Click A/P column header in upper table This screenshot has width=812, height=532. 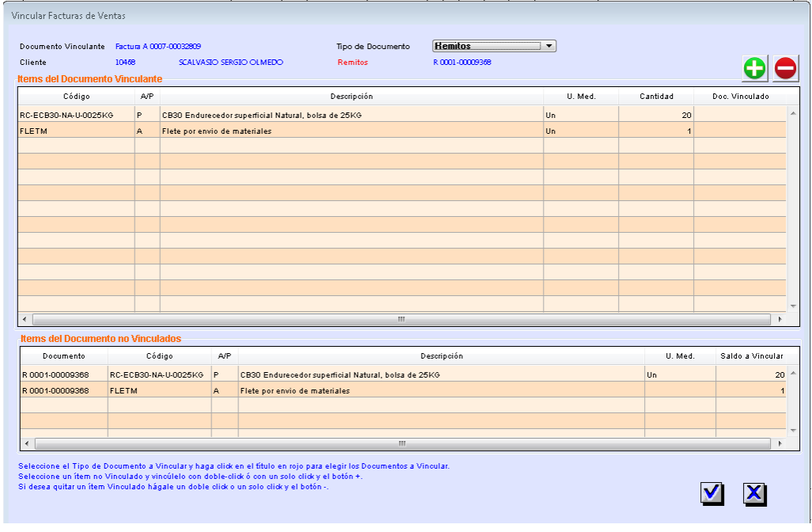(147, 97)
